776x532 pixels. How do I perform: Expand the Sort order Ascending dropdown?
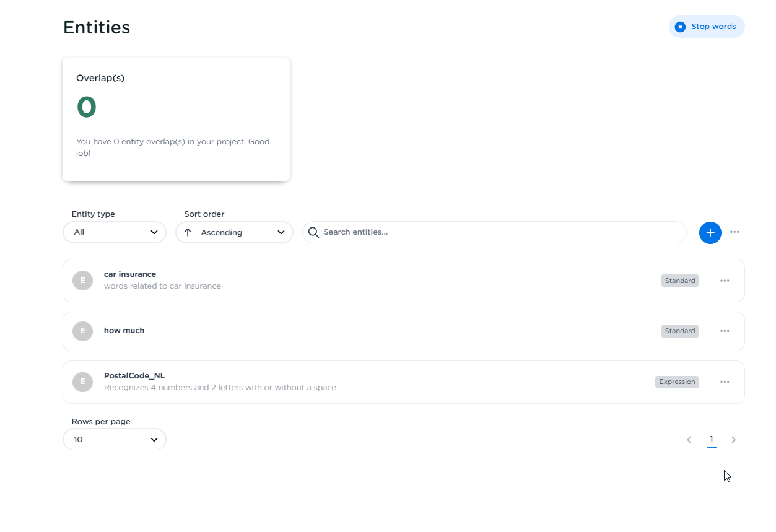click(234, 232)
